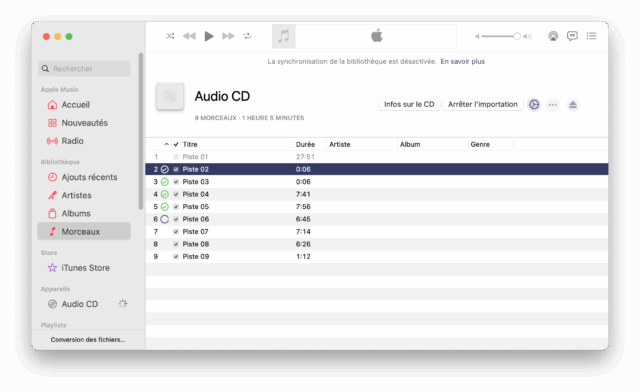The width and height of the screenshot is (640, 392).
Task: Uncheck the Piste 07 checkbox
Action: tap(176, 232)
